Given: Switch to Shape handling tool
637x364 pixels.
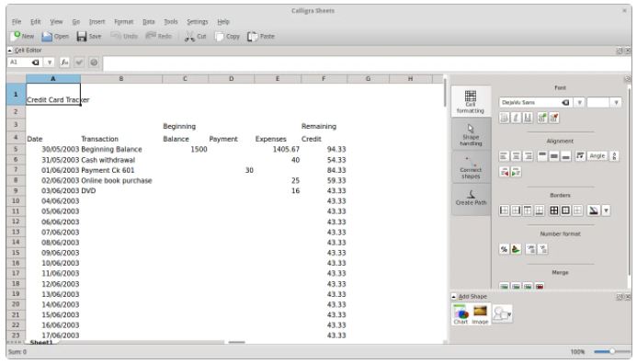Looking at the screenshot, I should (471, 134).
